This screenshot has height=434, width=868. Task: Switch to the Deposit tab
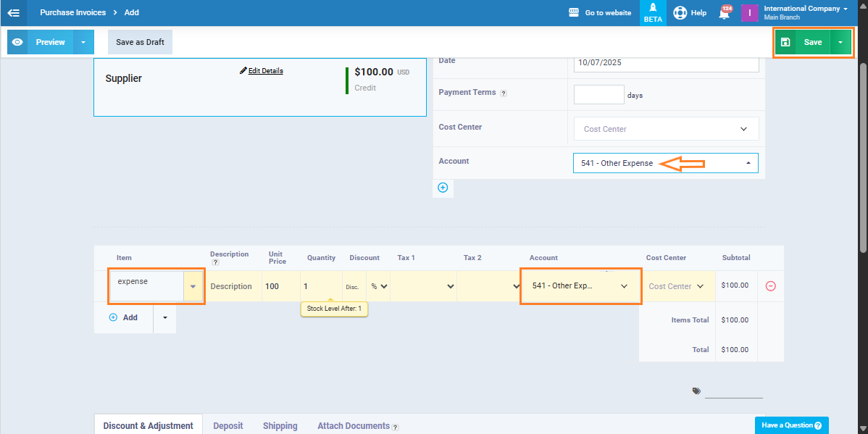228,426
